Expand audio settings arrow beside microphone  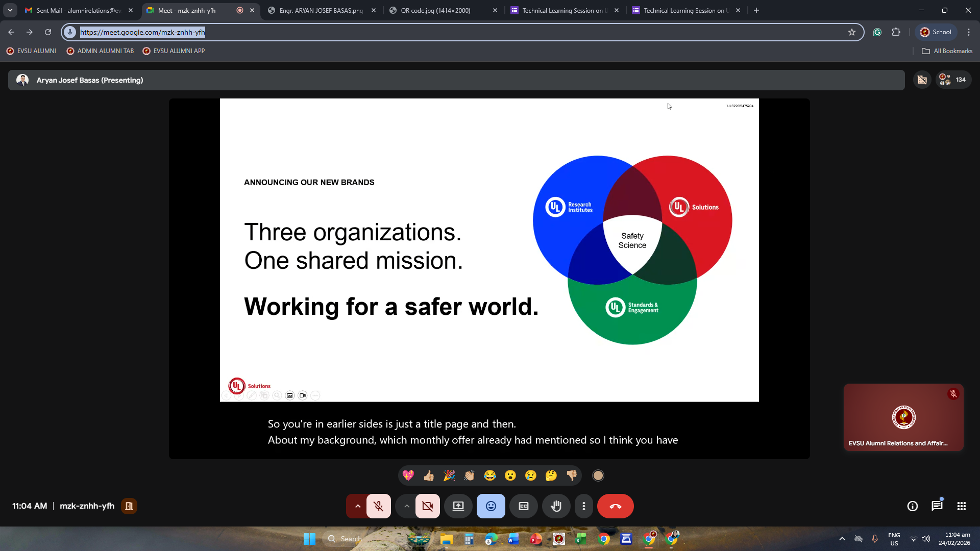pyautogui.click(x=358, y=506)
